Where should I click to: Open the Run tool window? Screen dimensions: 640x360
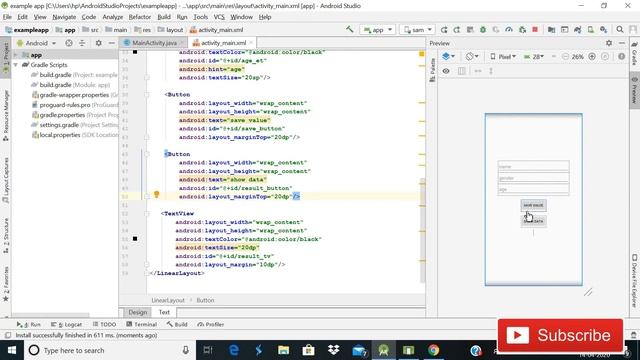pyautogui.click(x=29, y=324)
